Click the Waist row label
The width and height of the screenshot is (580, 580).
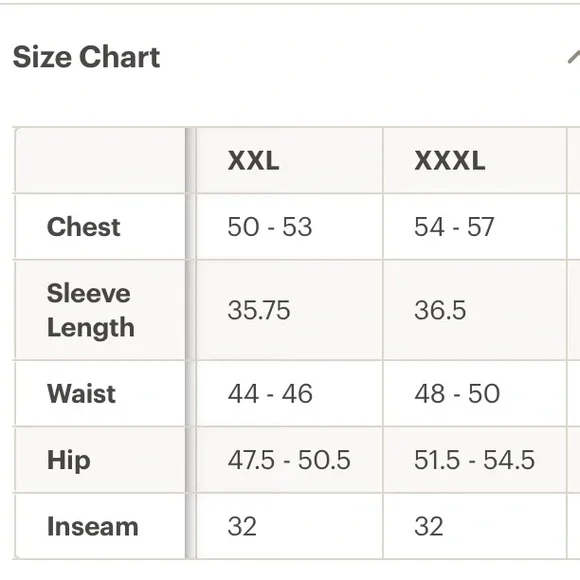81,393
